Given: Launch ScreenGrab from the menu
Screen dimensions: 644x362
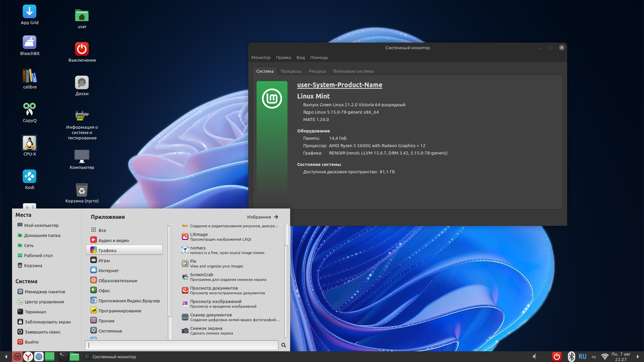Looking at the screenshot, I should click(x=231, y=277).
